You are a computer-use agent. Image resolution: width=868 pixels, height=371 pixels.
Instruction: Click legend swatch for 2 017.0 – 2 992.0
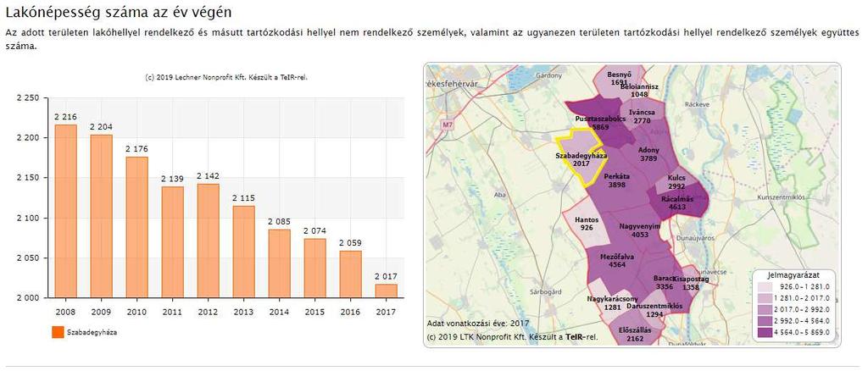tap(765, 310)
